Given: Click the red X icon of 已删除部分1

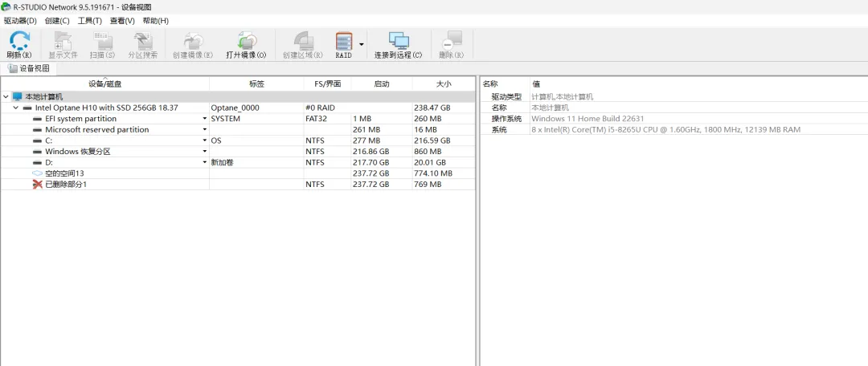Looking at the screenshot, I should [38, 184].
